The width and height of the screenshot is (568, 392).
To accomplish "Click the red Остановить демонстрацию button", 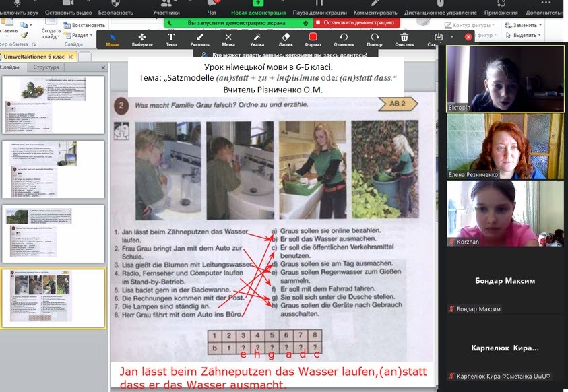I will click(356, 22).
